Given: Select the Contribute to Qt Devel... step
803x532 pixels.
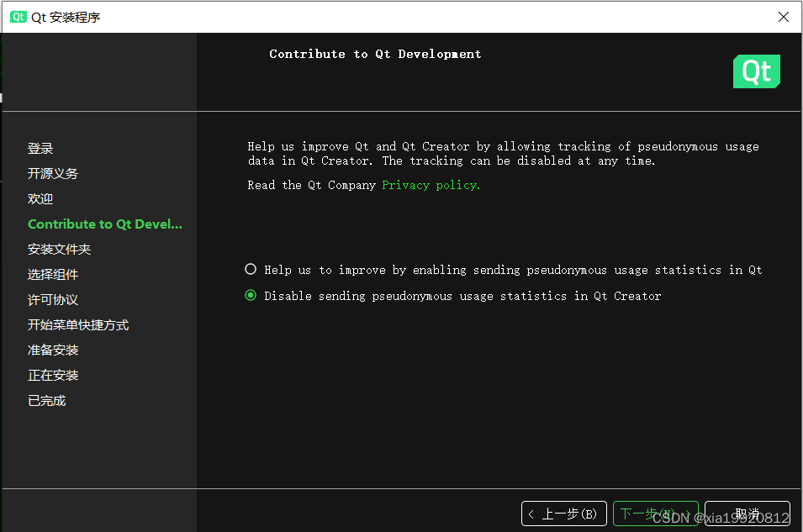Looking at the screenshot, I should [105, 224].
